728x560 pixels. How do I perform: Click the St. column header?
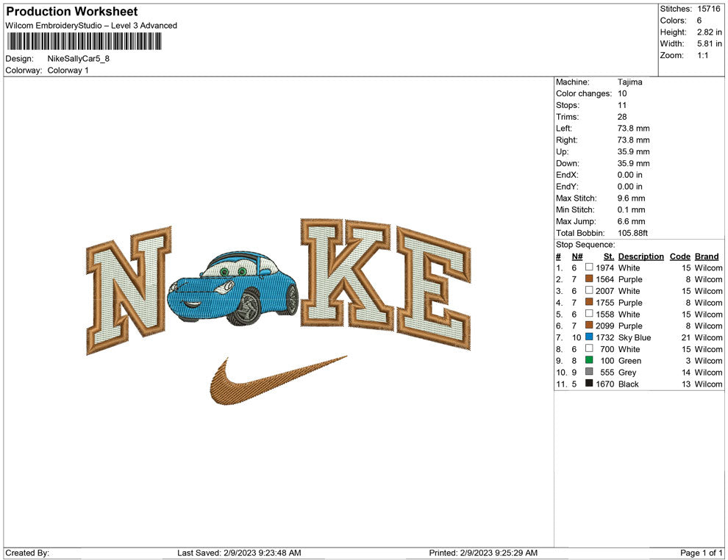pos(609,256)
